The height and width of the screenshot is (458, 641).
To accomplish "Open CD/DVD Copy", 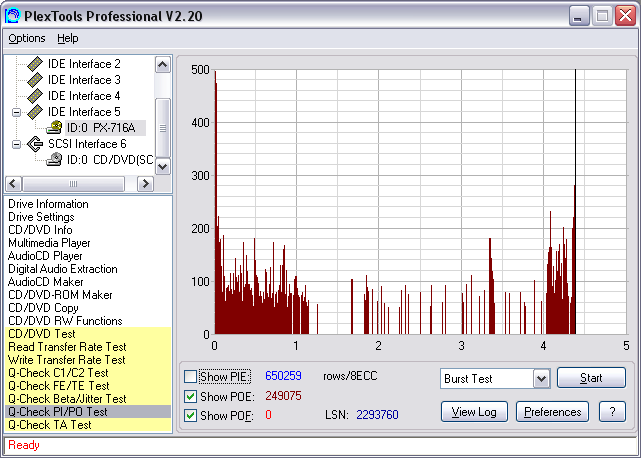I will (x=43, y=308).
